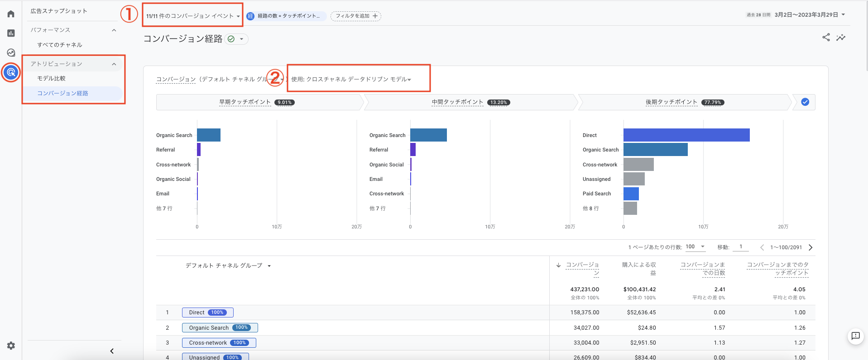Click the 他 8 行 label
This screenshot has width=868, height=360.
point(590,208)
